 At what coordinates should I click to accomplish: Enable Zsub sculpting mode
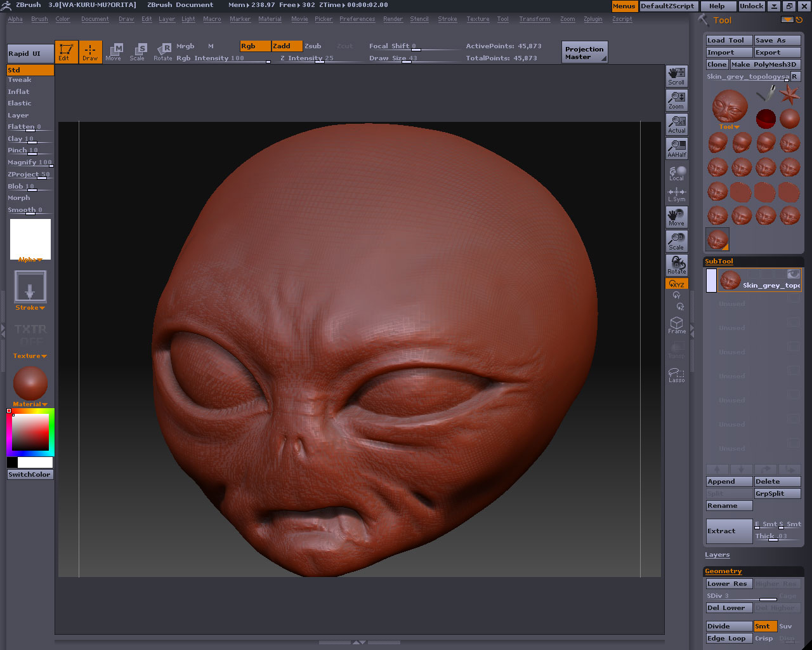(313, 46)
